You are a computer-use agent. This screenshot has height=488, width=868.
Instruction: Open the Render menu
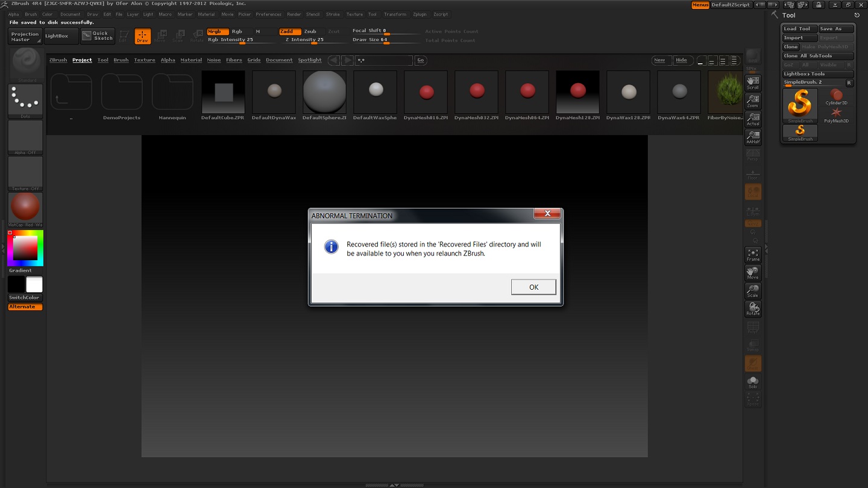(294, 14)
